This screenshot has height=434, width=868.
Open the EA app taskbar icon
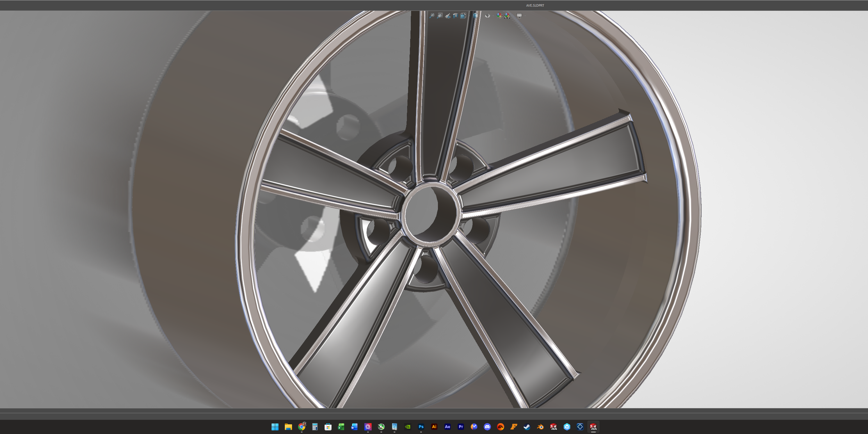(x=500, y=427)
